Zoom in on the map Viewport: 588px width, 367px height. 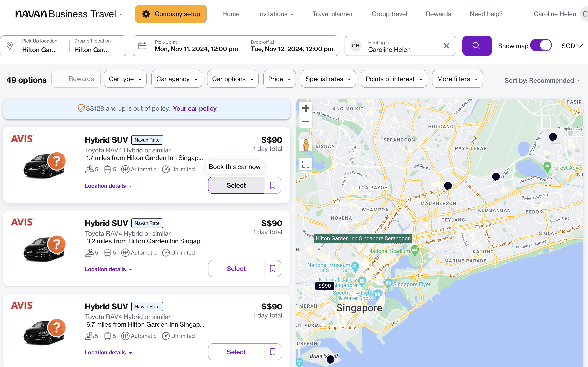pos(306,108)
